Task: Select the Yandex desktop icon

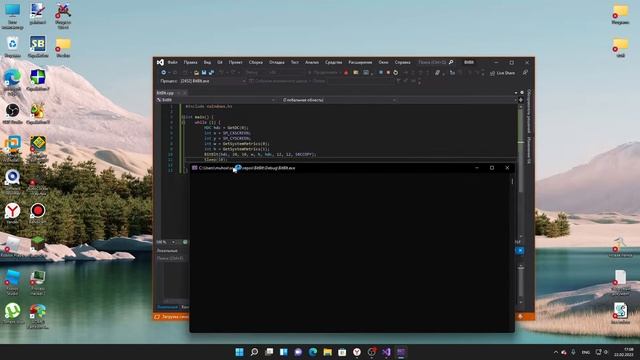Action: [13, 213]
